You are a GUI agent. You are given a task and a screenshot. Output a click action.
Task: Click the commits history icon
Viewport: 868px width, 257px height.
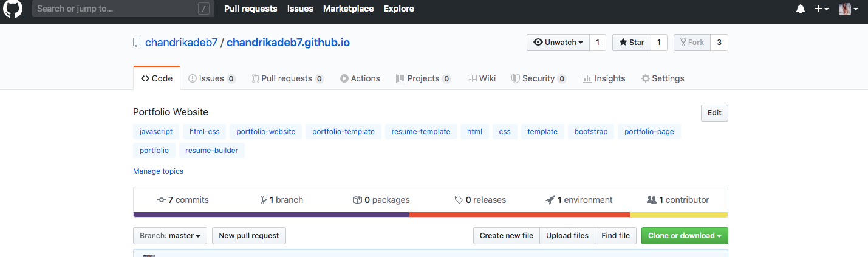[x=161, y=200]
